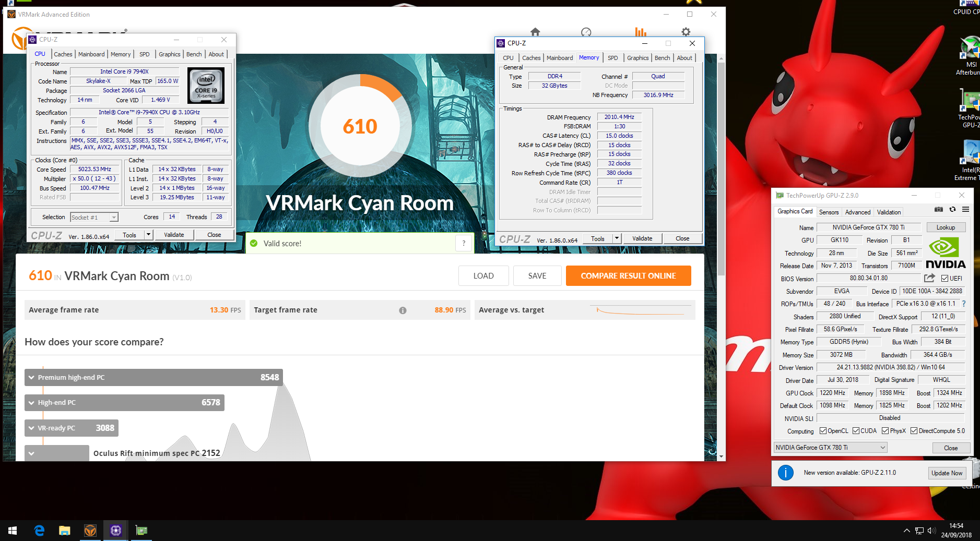
Task: Switch to GPU-Z taskbar icon
Action: tap(141, 531)
